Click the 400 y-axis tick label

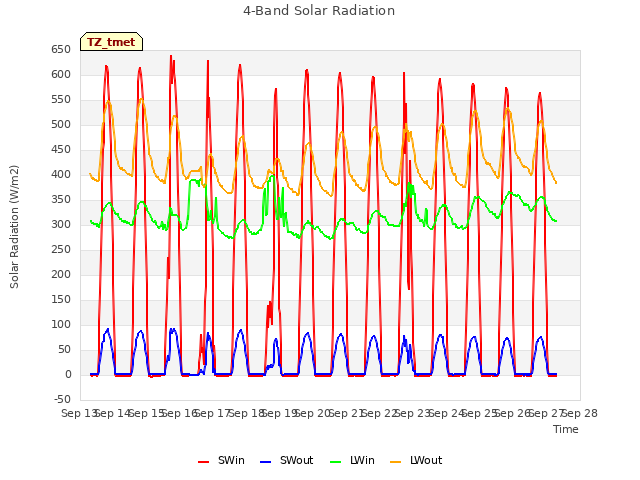point(61,174)
